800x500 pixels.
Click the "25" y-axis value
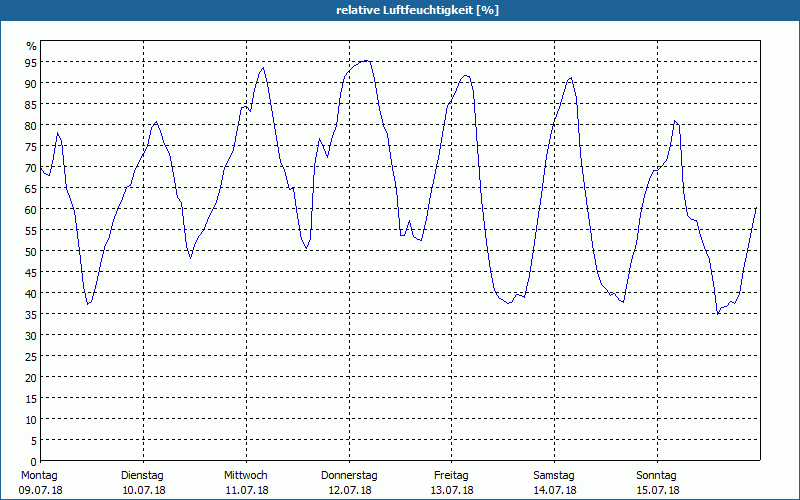pos(31,357)
